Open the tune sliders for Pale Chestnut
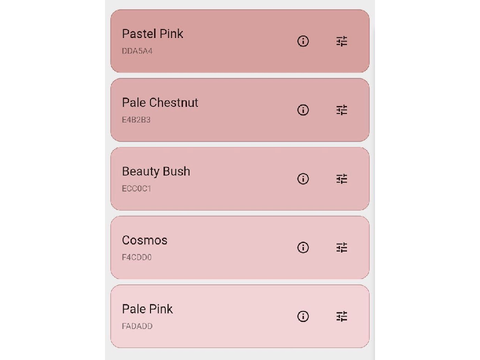Screen dimensions: 480x360 (x=341, y=110)
